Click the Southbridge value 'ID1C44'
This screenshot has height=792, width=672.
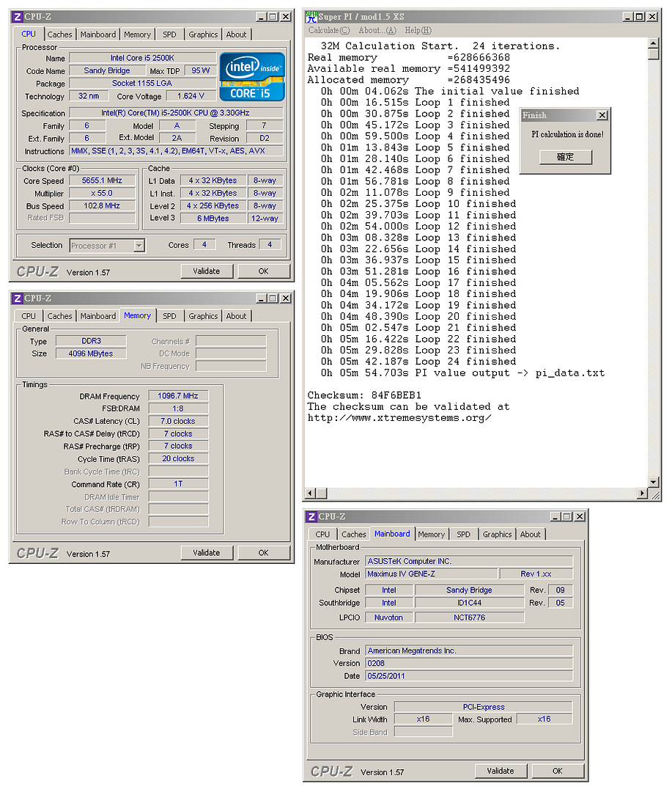pos(470,603)
